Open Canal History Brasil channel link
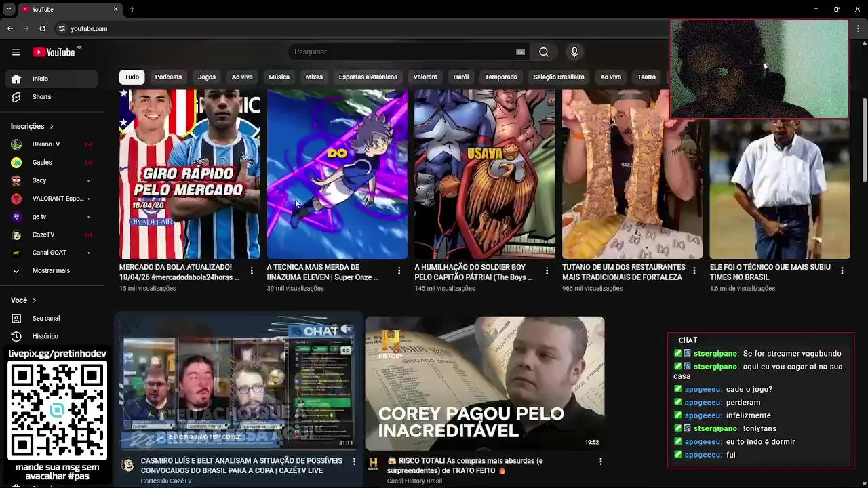868x488 pixels. click(414, 481)
